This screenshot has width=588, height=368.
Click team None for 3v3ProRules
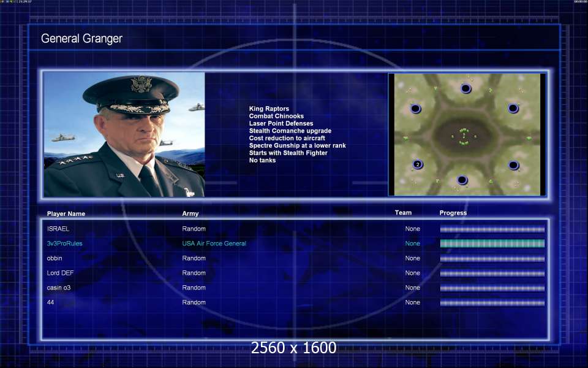[x=412, y=243]
